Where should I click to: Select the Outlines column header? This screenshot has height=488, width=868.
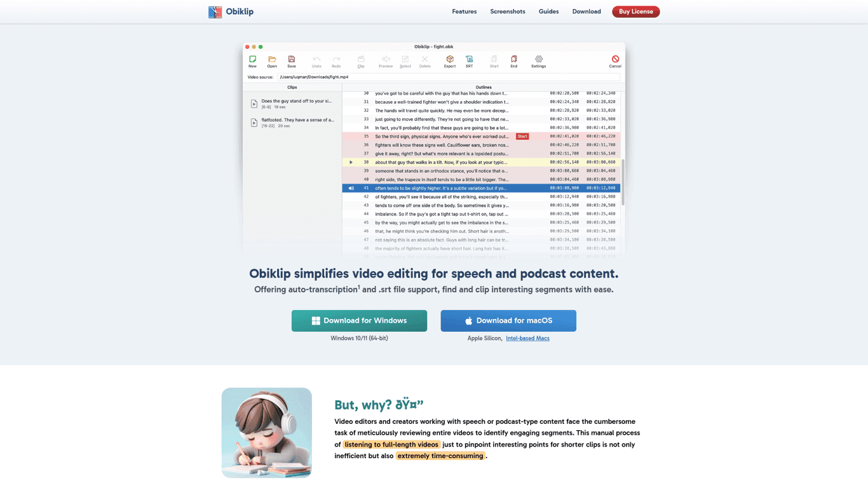click(484, 87)
